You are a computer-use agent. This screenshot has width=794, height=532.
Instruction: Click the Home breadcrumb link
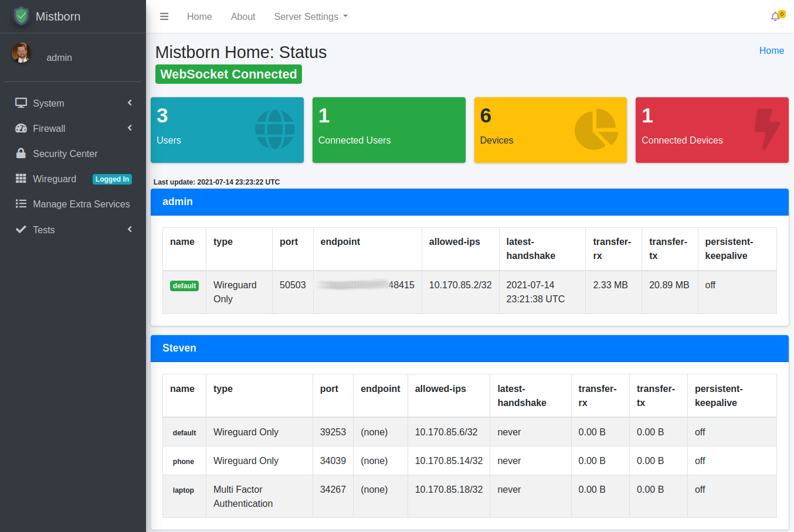tap(772, 51)
